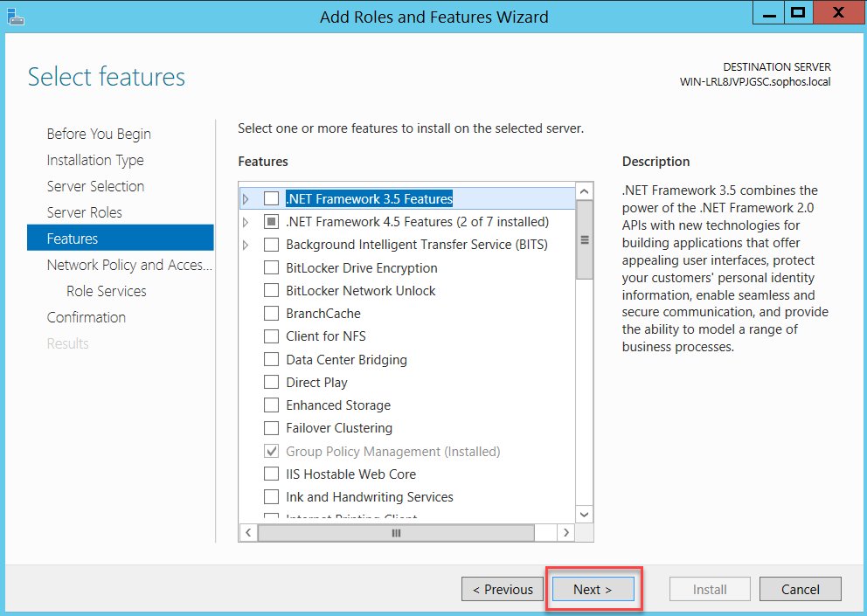867x616 pixels.
Task: Maximize the wizard window
Action: pyautogui.click(x=798, y=13)
